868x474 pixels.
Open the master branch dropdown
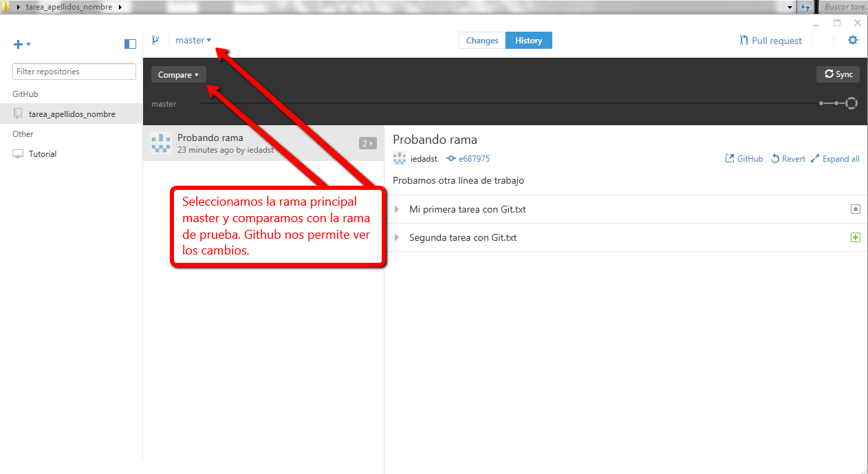[x=193, y=40]
